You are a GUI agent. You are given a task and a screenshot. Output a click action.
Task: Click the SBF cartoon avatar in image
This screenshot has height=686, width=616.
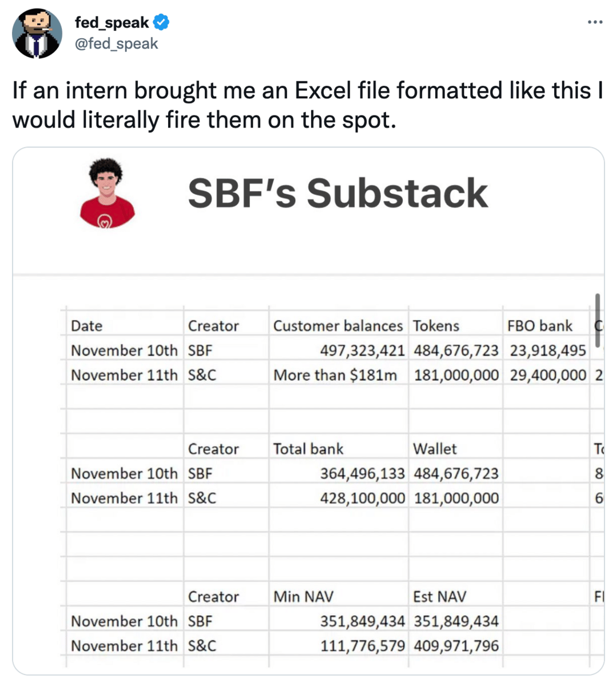[107, 193]
